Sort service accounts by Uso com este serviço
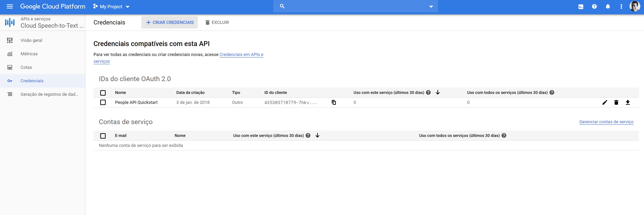 (x=317, y=135)
